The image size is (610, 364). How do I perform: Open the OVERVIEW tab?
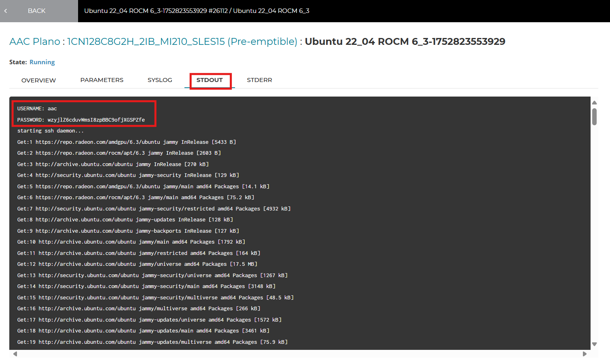[x=39, y=80]
